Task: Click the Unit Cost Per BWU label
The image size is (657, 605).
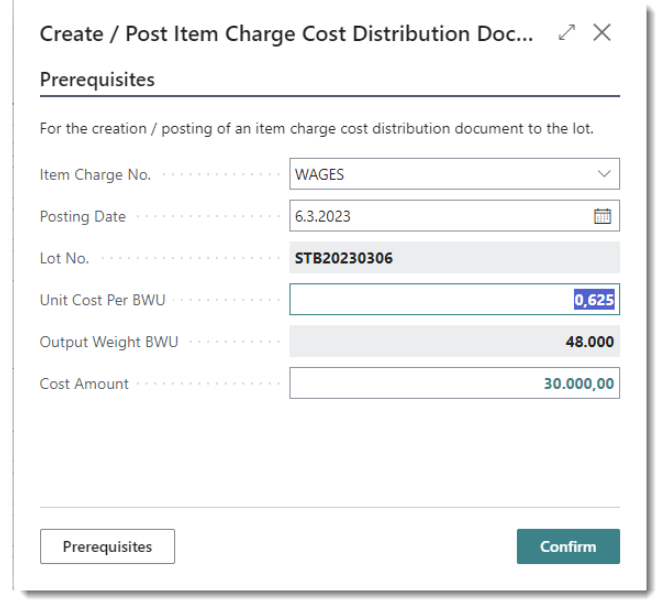Action: [x=102, y=299]
